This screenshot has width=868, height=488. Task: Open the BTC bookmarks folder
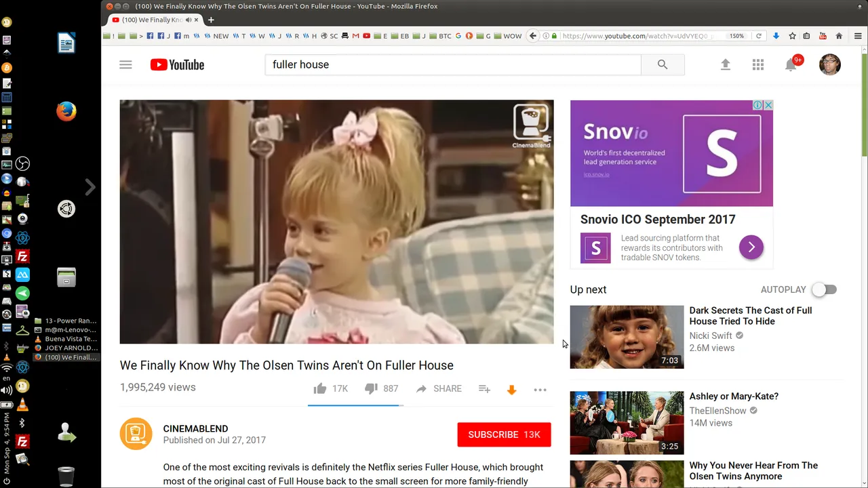440,36
